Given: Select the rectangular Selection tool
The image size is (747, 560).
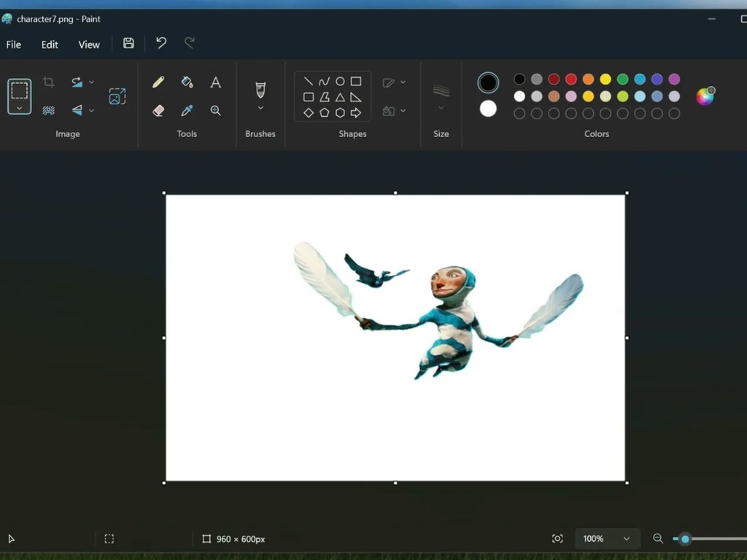Looking at the screenshot, I should [x=19, y=90].
